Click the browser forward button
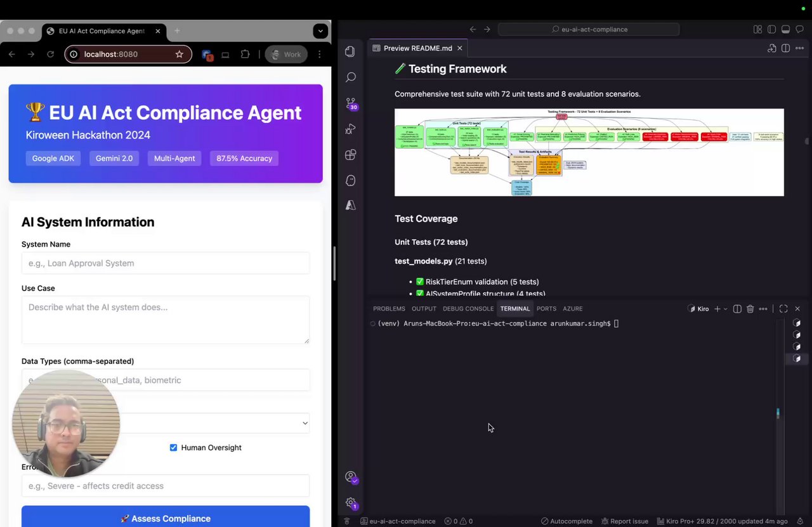This screenshot has width=812, height=527. pos(31,55)
